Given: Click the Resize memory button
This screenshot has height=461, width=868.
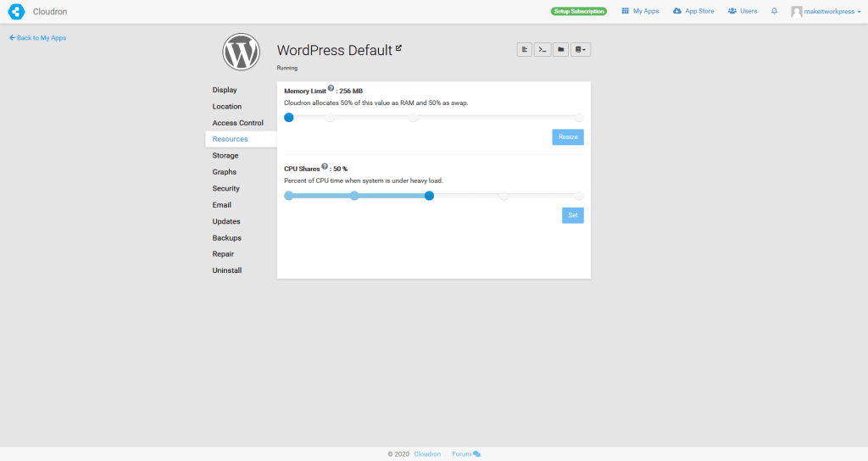Looking at the screenshot, I should coord(568,136).
